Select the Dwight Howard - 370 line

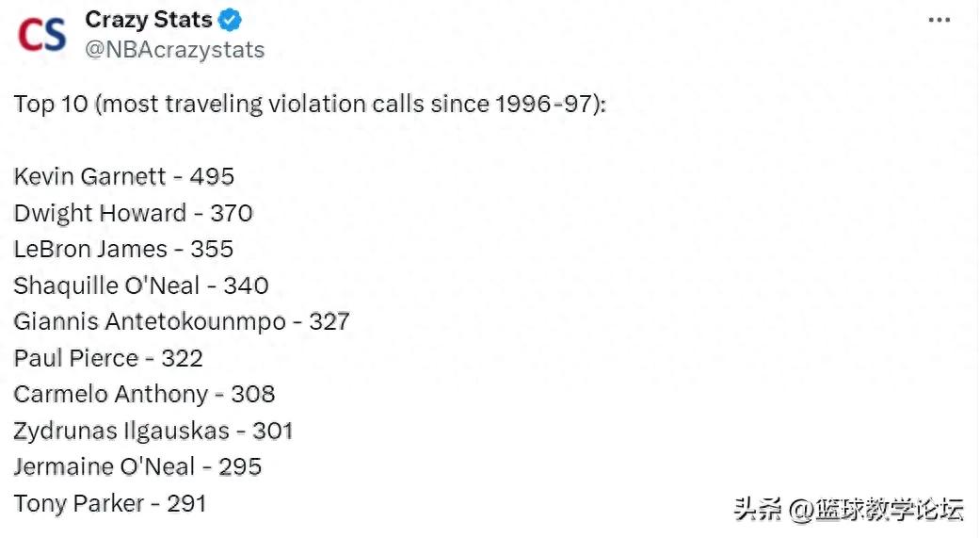click(133, 213)
